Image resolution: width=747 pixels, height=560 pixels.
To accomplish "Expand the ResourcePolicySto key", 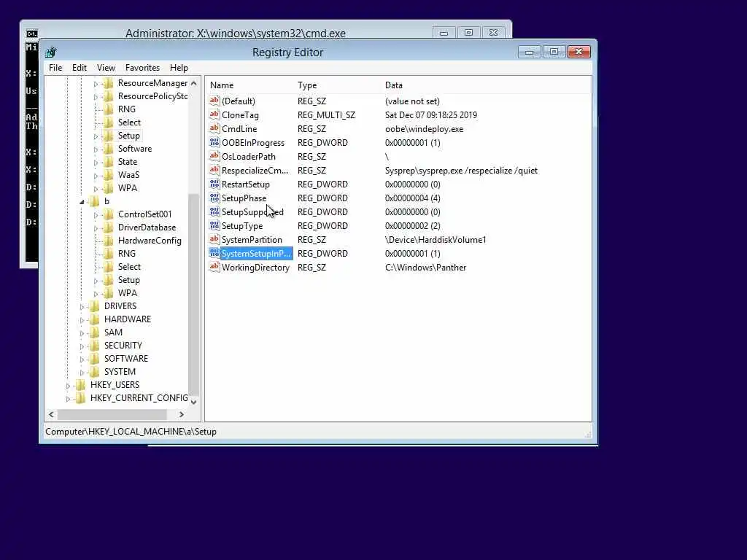I will point(96,97).
